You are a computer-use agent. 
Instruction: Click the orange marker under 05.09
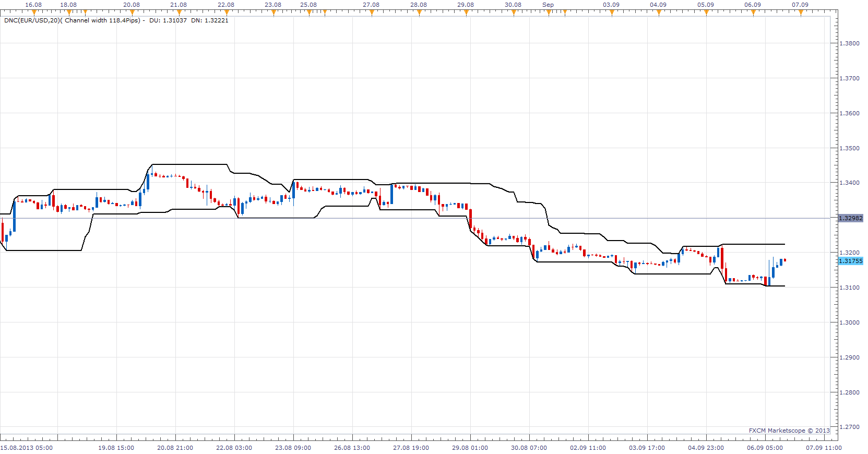point(706,13)
